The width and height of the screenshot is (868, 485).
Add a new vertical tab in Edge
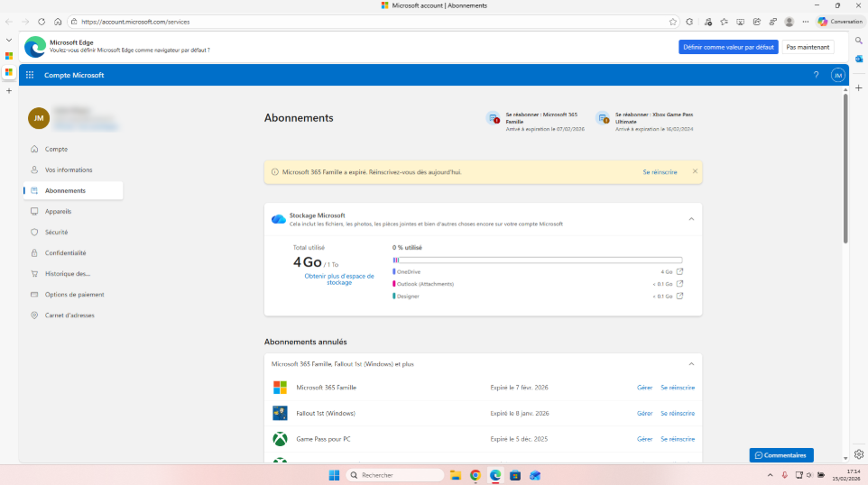[x=9, y=91]
